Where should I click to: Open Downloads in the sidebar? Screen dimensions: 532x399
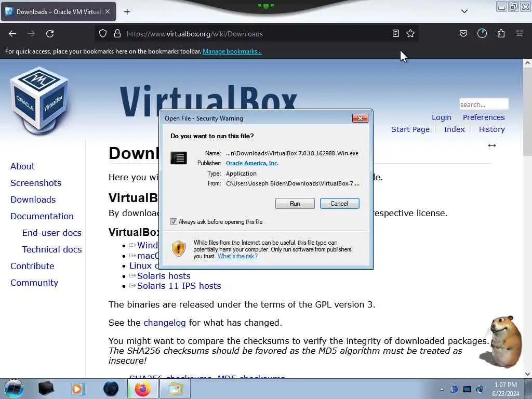click(x=33, y=199)
